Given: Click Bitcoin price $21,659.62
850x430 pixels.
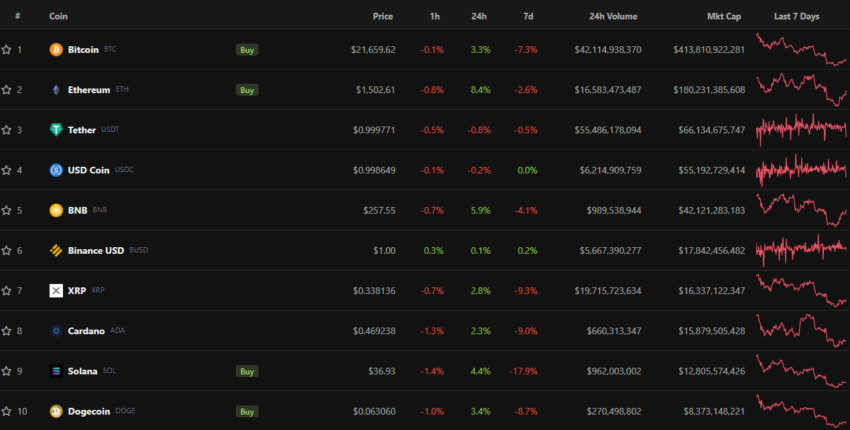Looking at the screenshot, I should [x=373, y=49].
